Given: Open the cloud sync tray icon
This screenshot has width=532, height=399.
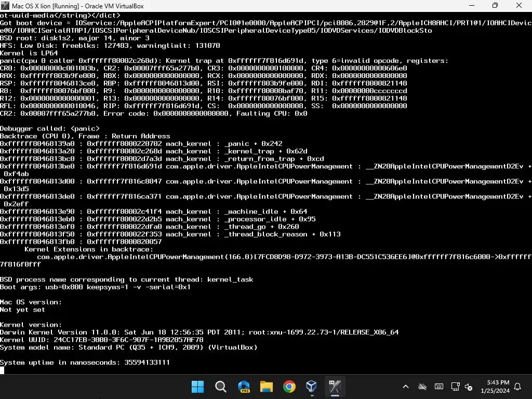Looking at the screenshot, I should click(422, 387).
